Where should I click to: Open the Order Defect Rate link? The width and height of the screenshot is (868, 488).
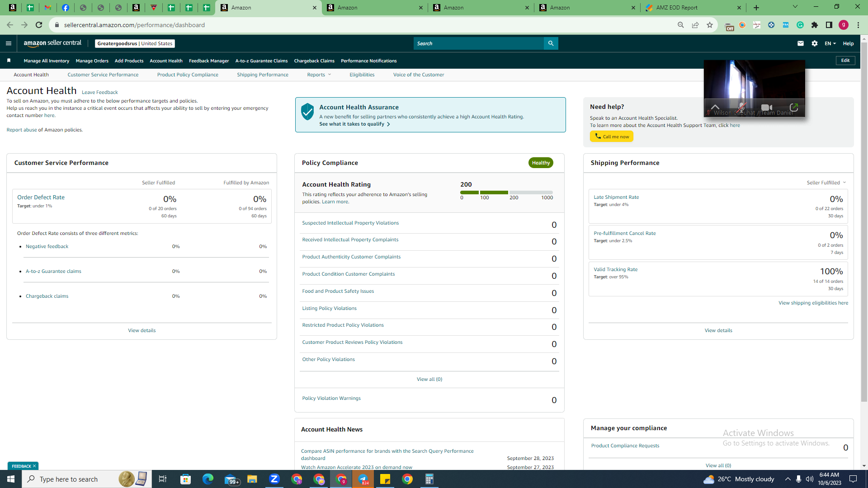coord(41,197)
